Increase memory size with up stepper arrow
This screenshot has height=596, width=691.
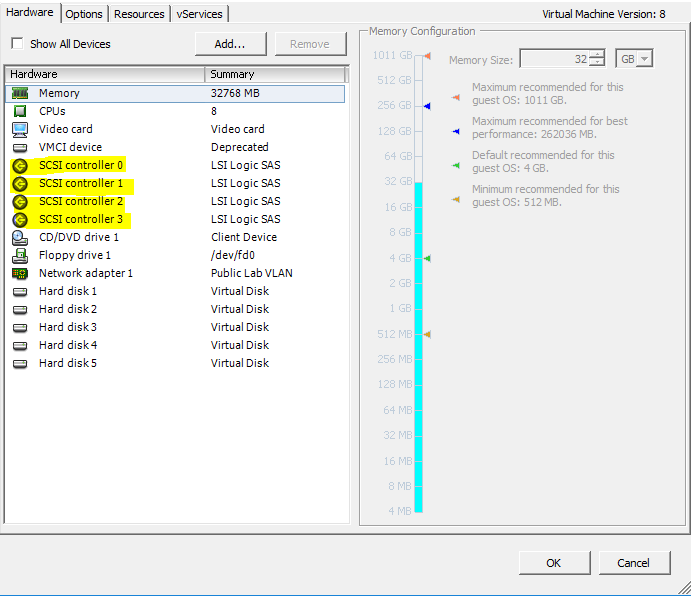(597, 54)
